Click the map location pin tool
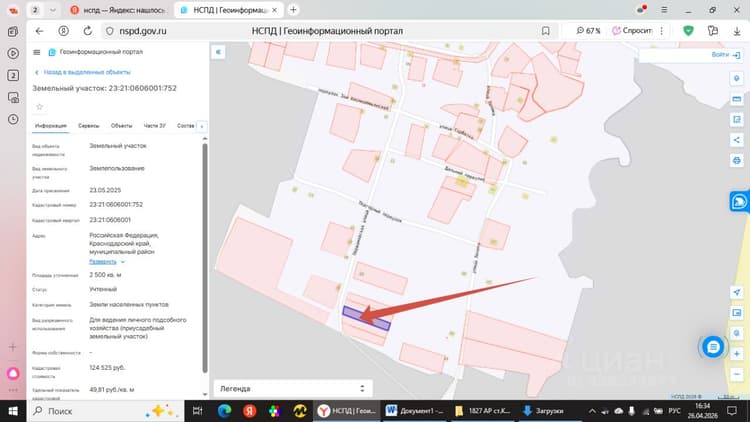The image size is (750, 422). point(737,78)
